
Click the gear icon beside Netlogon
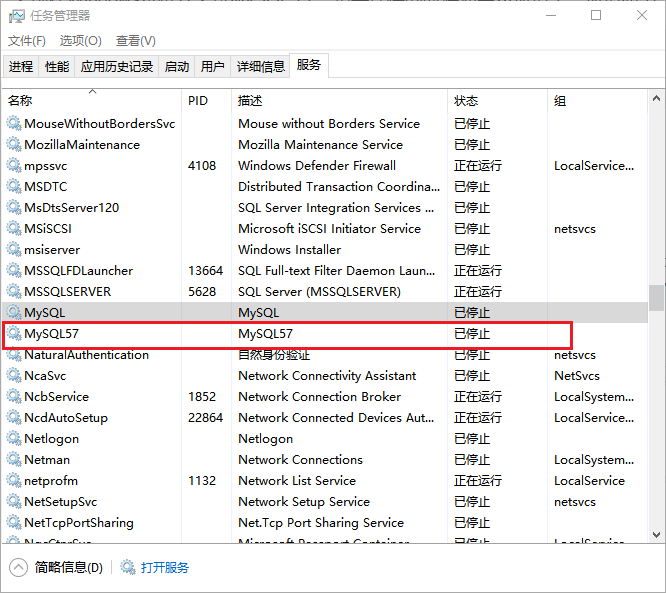(14, 438)
